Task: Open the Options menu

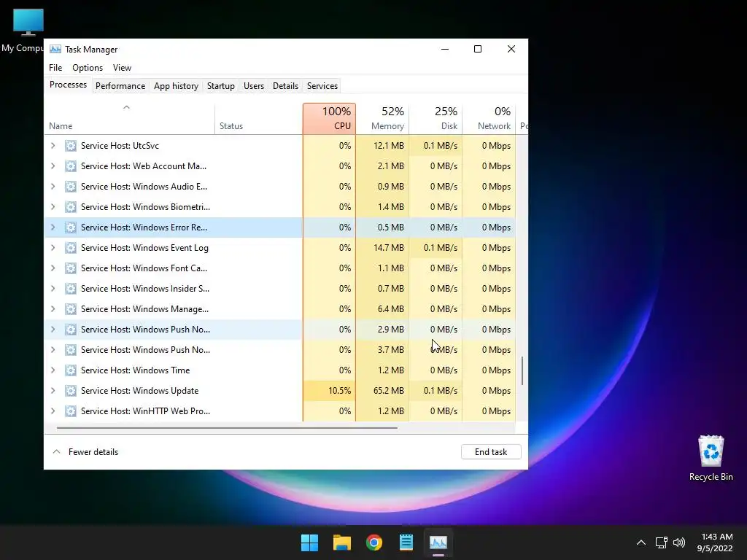Action: click(x=88, y=68)
